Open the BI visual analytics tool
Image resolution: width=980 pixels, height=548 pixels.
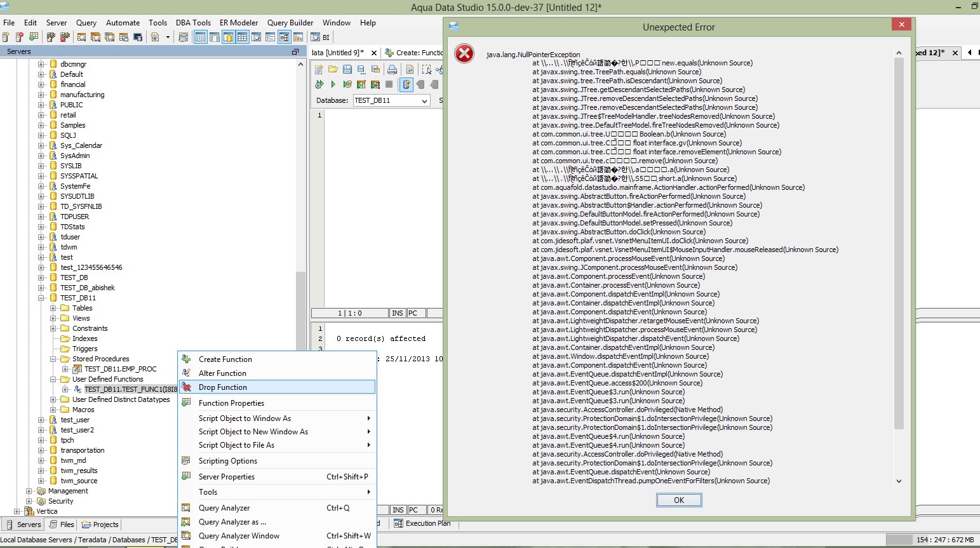click(x=320, y=37)
